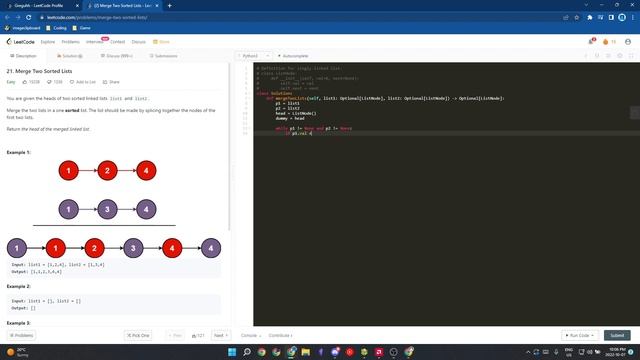
Task: Click the problem description scrollbar
Action: pos(229,147)
